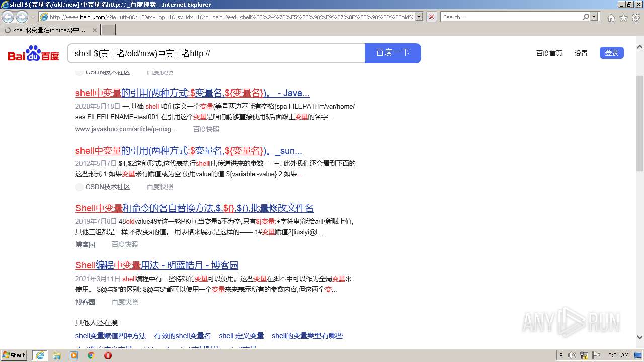Open Shell中变量和命令的各自替换方法 result
The width and height of the screenshot is (644, 362).
tap(195, 208)
